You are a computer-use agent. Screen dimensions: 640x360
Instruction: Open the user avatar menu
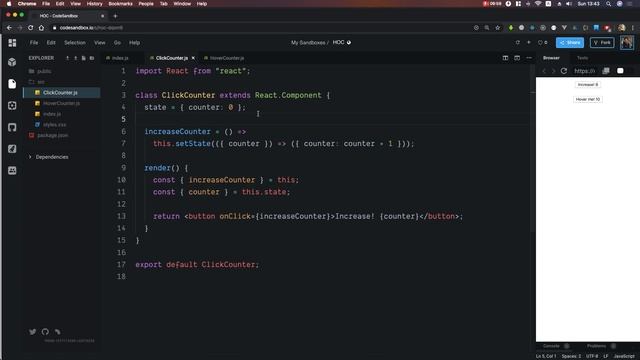tap(627, 42)
